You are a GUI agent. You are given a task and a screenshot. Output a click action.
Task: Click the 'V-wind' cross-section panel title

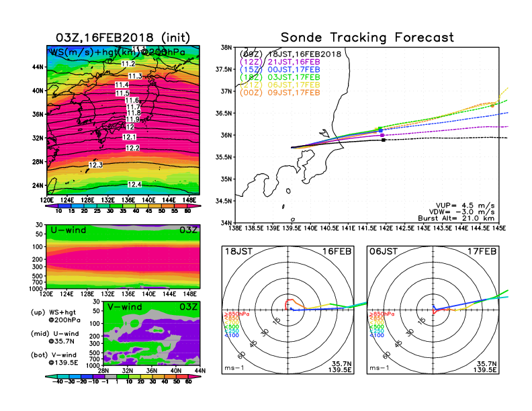point(124,307)
